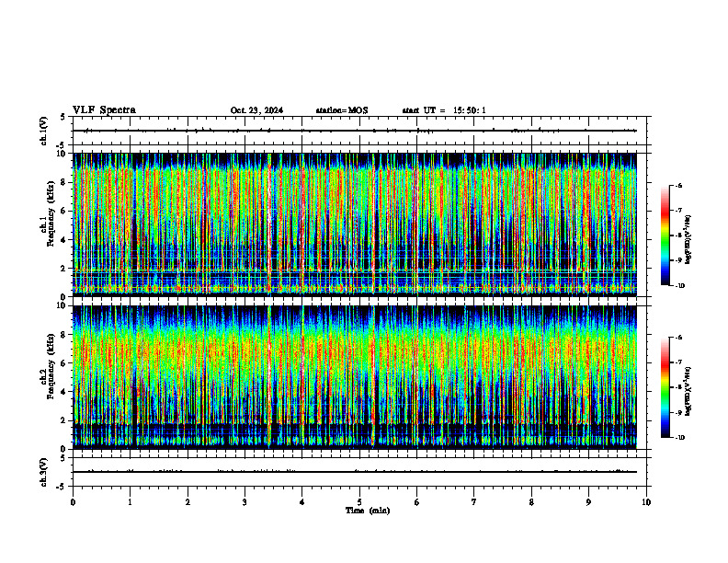
Task: Click the ch.1 frequency tick label "6"
Action: pyautogui.click(x=64, y=211)
